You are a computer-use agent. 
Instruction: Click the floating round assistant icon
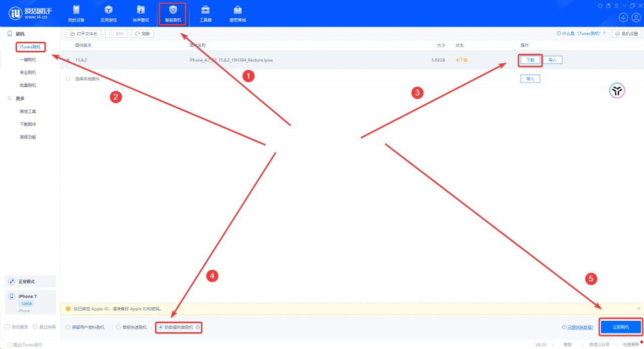(617, 91)
